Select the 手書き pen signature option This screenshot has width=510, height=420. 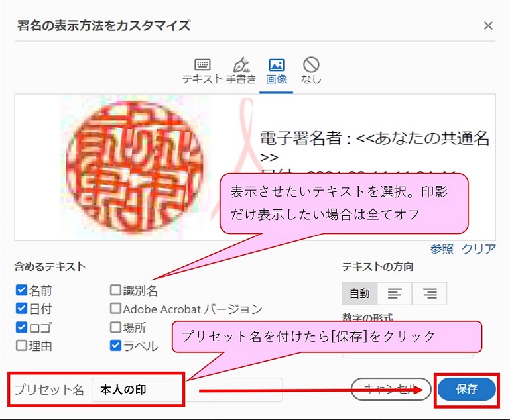241,71
